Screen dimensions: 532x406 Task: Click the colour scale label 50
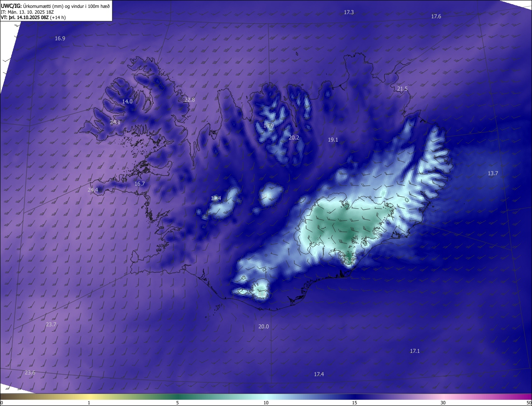tap(529, 403)
